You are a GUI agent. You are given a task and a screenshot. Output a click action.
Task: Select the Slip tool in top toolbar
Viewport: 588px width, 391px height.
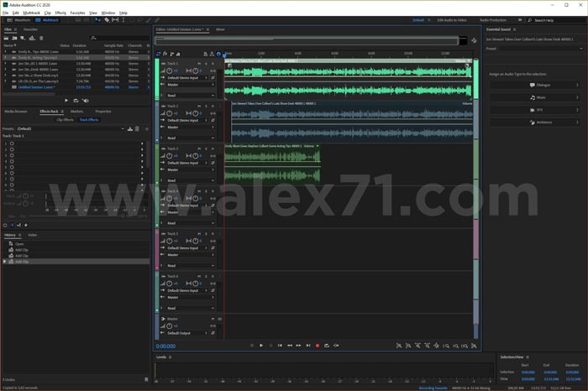tap(115, 20)
